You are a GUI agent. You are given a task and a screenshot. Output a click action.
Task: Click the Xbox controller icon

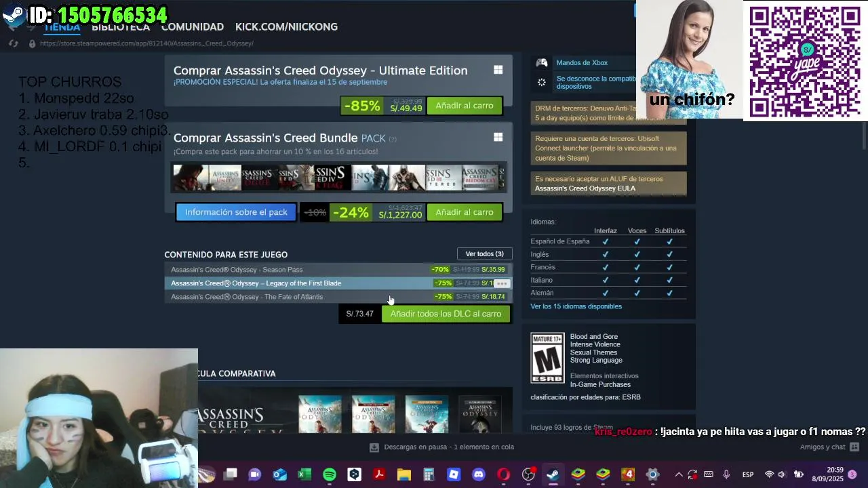tap(542, 62)
